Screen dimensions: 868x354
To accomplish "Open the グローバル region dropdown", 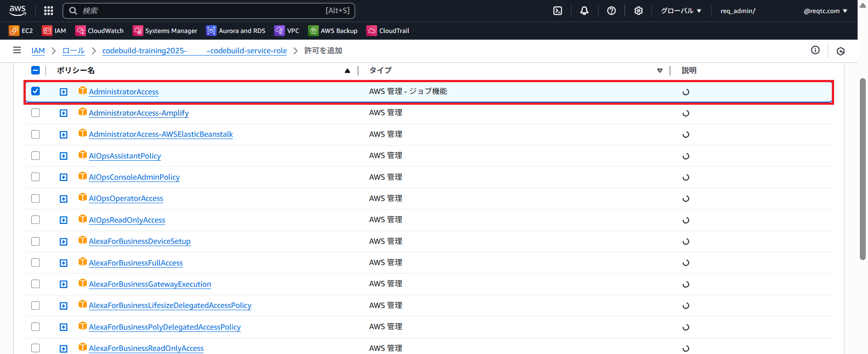I will pos(681,11).
